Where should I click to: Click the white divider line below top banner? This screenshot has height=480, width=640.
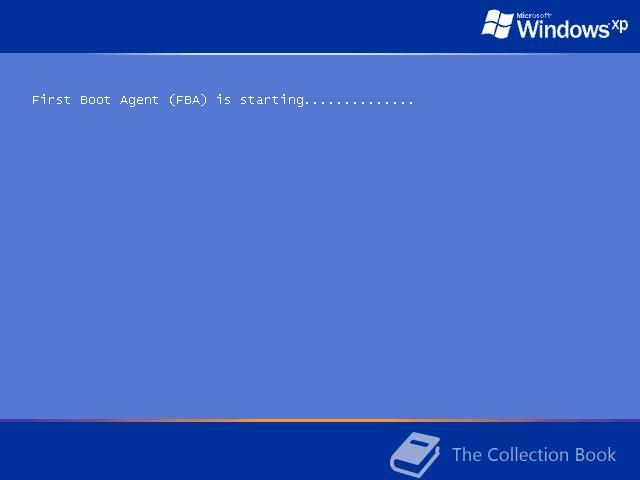click(320, 53)
